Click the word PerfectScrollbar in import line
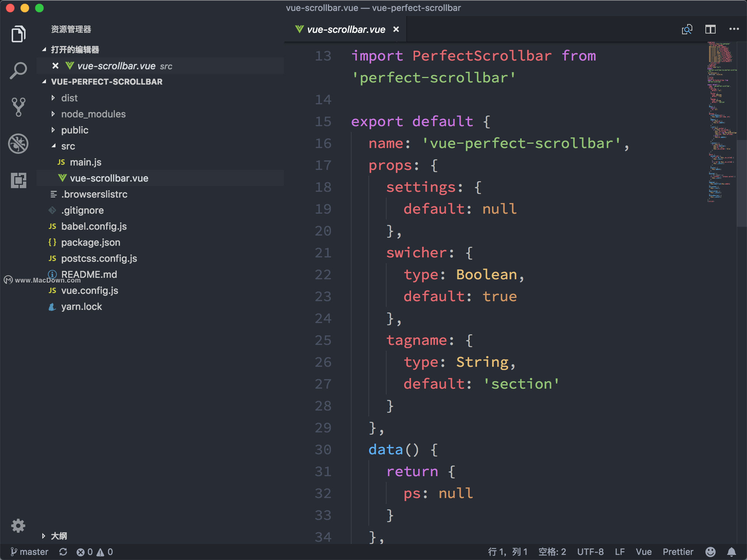Image resolution: width=747 pixels, height=560 pixels. [482, 56]
